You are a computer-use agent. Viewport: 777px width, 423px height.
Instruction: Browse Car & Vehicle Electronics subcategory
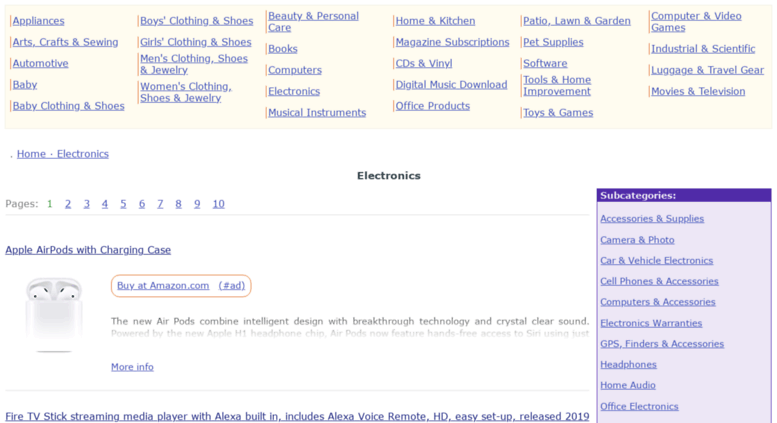[657, 261]
